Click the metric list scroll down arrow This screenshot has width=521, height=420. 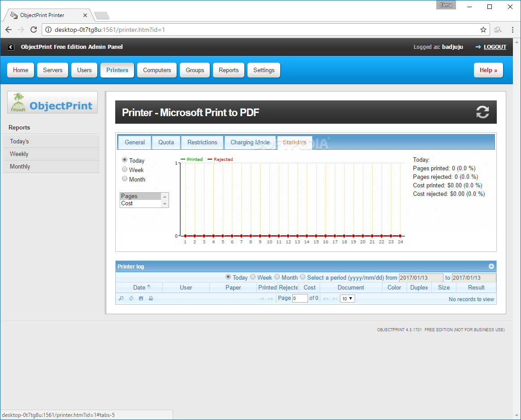pyautogui.click(x=165, y=204)
